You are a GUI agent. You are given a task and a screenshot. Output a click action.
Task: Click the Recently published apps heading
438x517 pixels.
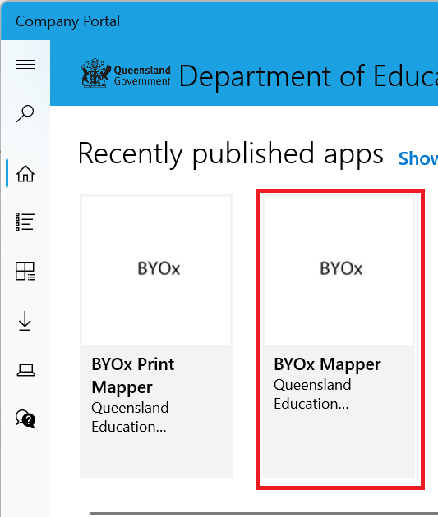tap(231, 154)
